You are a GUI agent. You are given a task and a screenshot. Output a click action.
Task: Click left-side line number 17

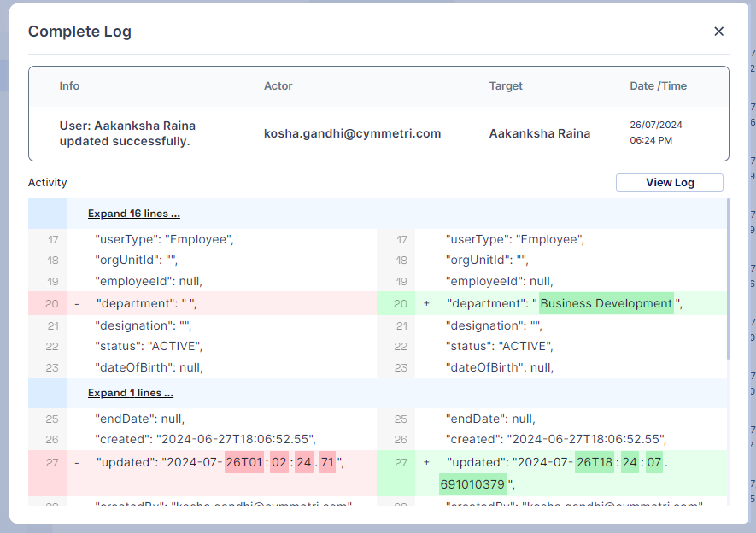(53, 240)
